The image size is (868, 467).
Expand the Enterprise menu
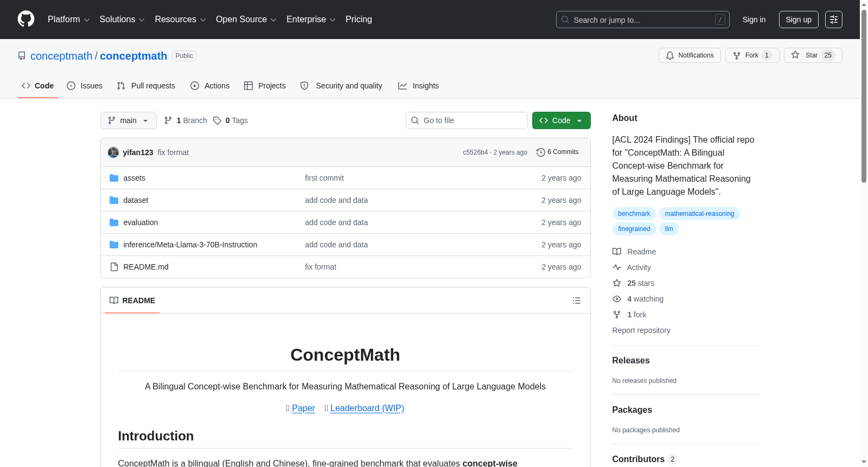(x=311, y=20)
